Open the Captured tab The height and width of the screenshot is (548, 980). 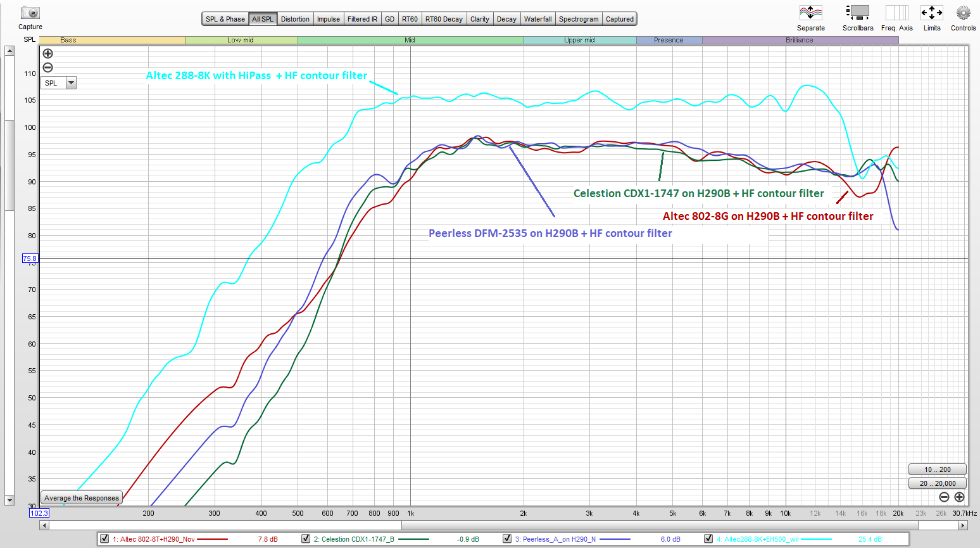point(620,19)
